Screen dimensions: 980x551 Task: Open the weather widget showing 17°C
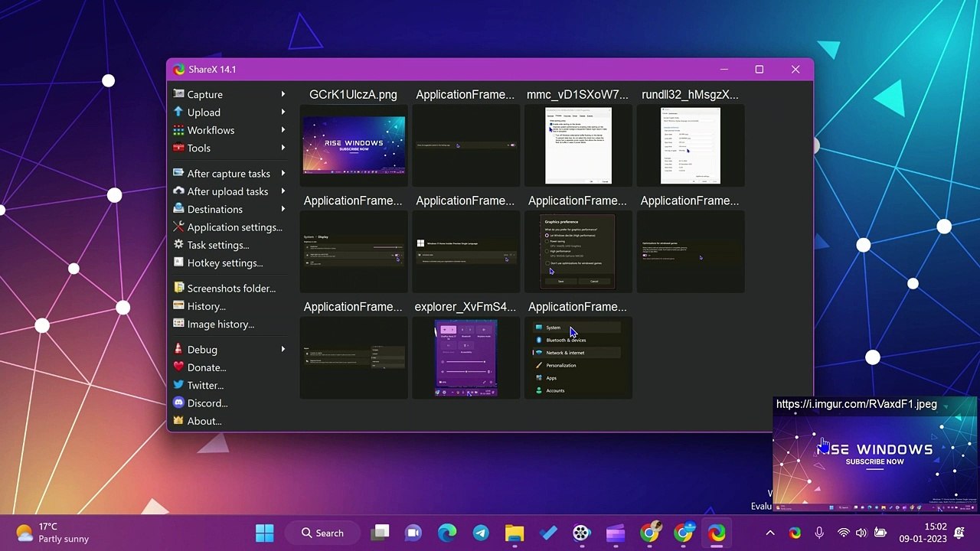click(52, 533)
